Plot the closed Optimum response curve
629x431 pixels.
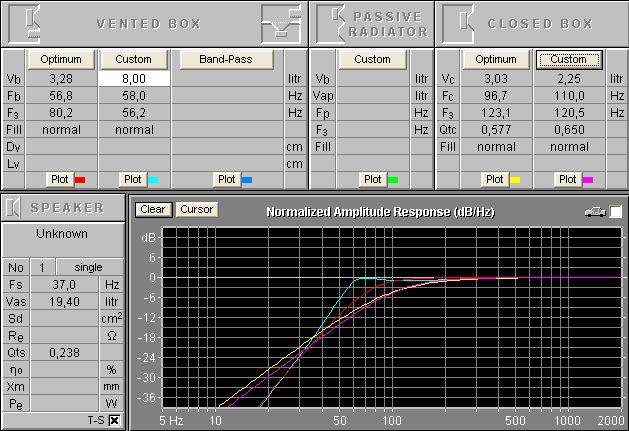click(495, 179)
